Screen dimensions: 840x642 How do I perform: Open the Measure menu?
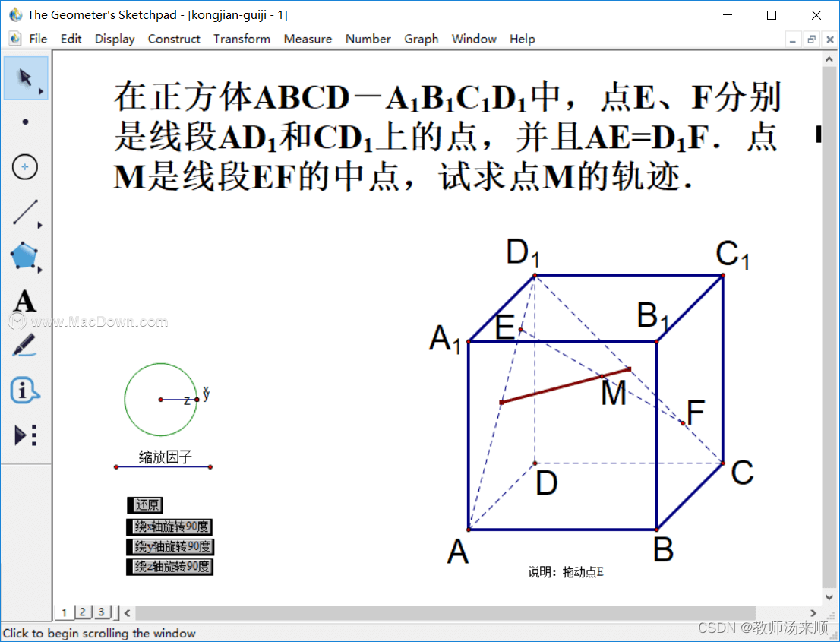(x=308, y=39)
